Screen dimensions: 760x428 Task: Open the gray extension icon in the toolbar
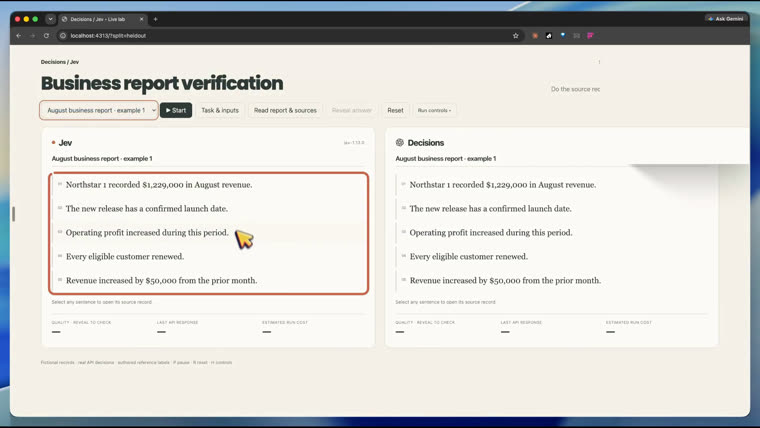coord(576,35)
